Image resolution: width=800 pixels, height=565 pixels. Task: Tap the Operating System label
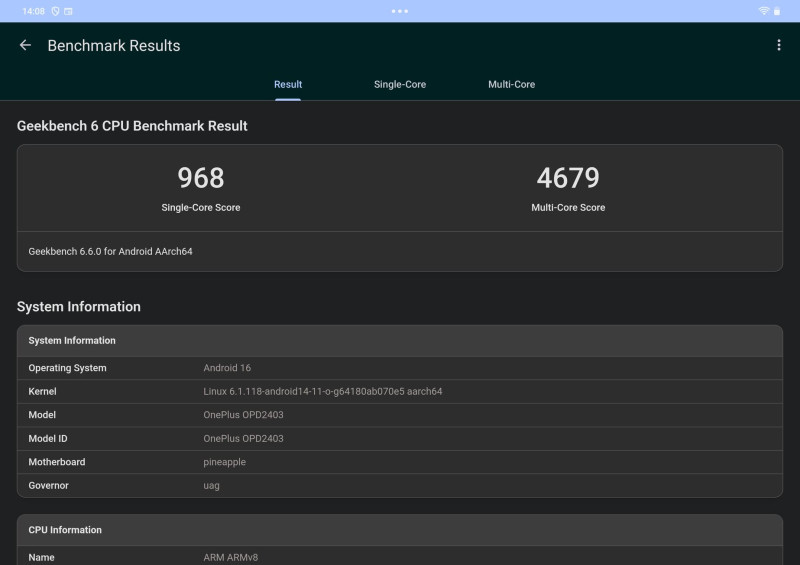pos(67,368)
